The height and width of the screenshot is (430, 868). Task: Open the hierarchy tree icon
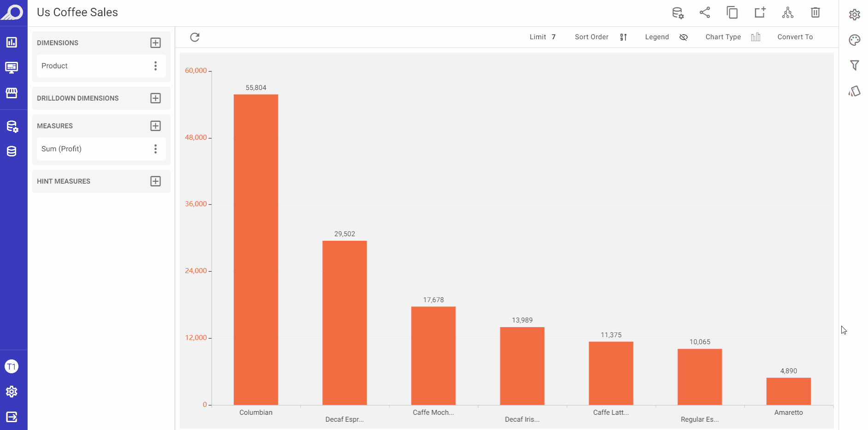(x=788, y=12)
